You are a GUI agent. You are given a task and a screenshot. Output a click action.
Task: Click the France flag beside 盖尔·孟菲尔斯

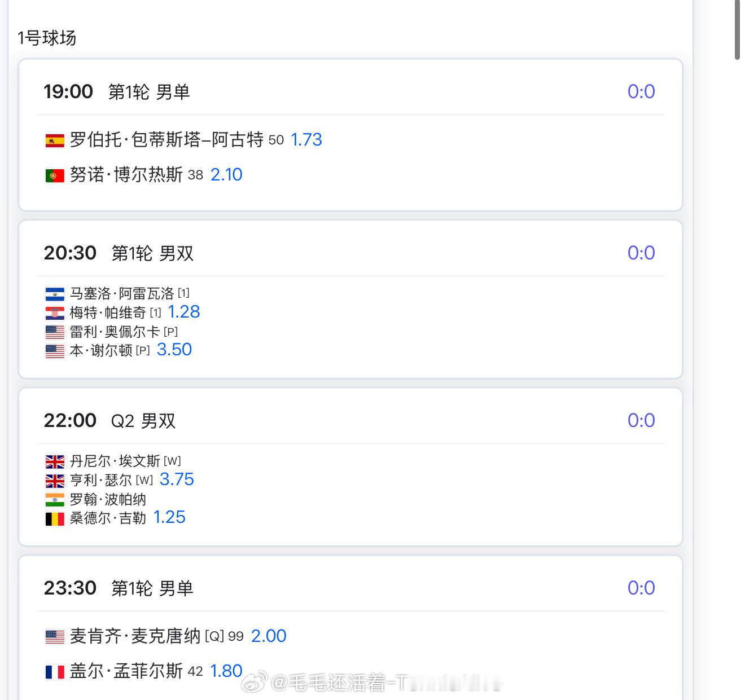pyautogui.click(x=55, y=672)
